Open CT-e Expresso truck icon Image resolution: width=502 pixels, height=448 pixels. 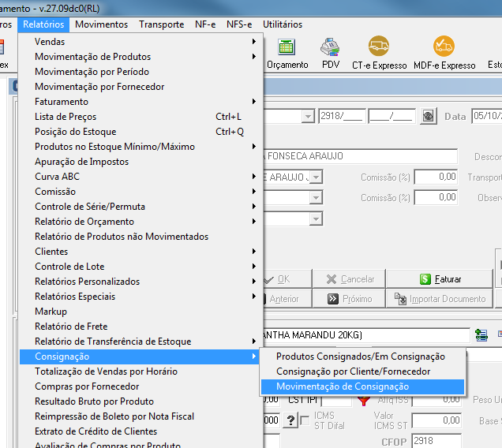tap(379, 46)
